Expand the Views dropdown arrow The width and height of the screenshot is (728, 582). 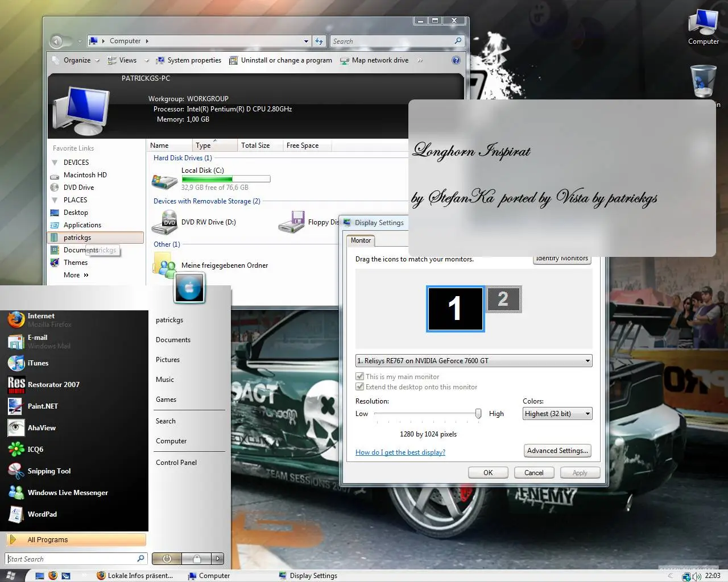click(x=146, y=61)
